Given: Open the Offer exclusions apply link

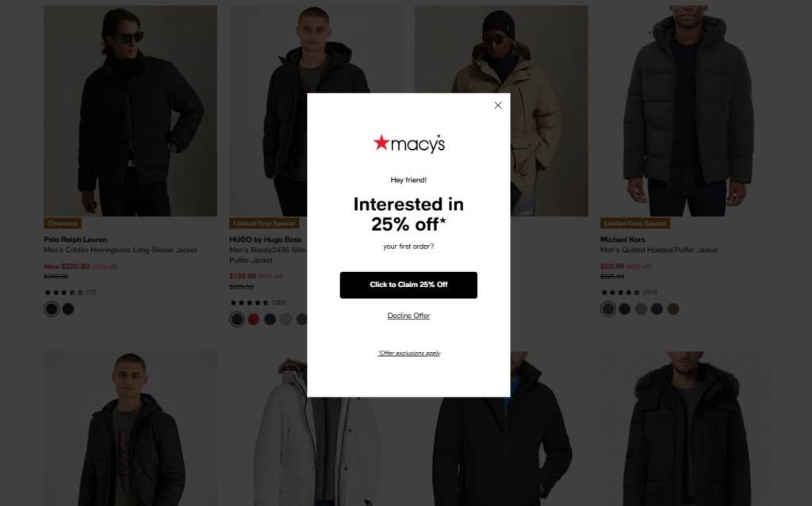Looking at the screenshot, I should tap(408, 353).
